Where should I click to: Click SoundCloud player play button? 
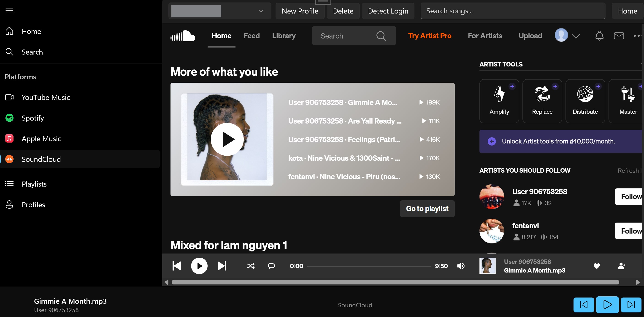(x=199, y=266)
